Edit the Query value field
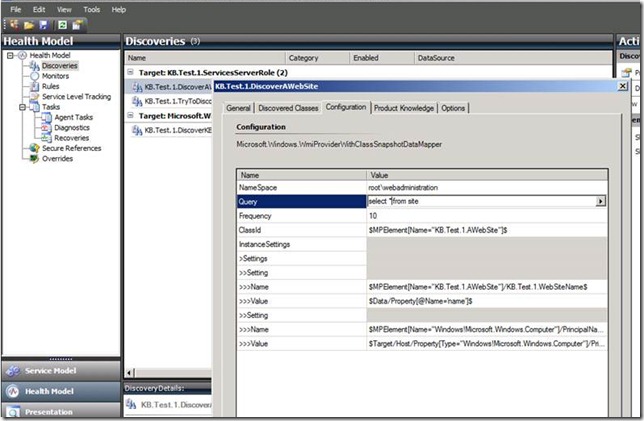Image resolution: width=644 pixels, height=421 pixels. pyautogui.click(x=481, y=201)
